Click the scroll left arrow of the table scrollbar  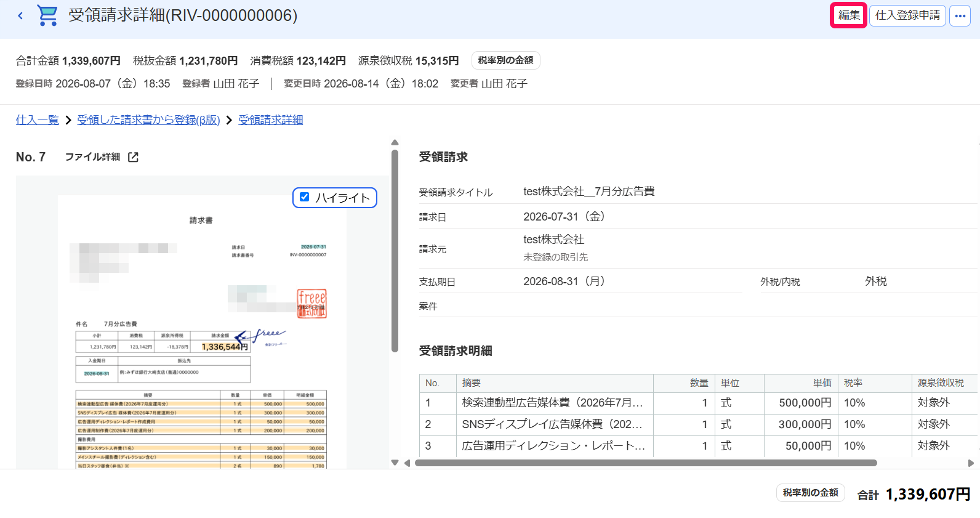click(407, 463)
